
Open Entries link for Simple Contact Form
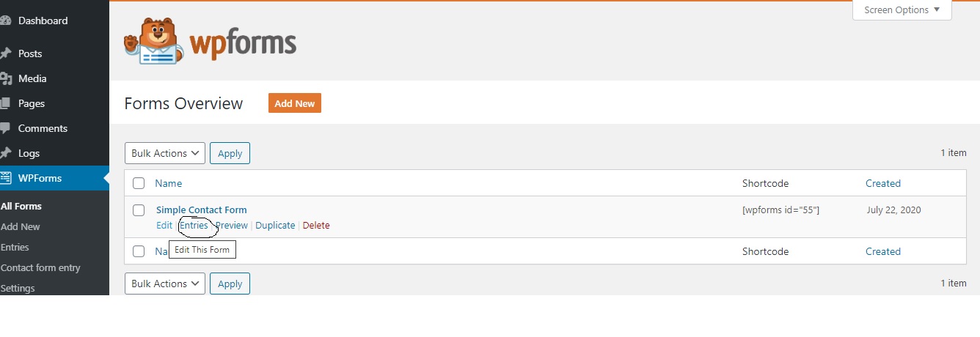(194, 226)
